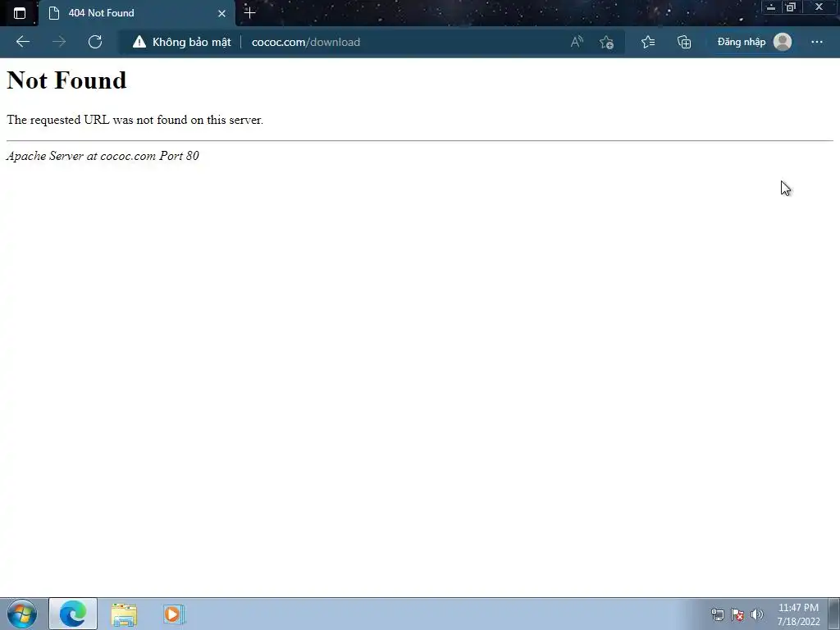Reload the current page
Screen dimensions: 840x630
point(95,42)
